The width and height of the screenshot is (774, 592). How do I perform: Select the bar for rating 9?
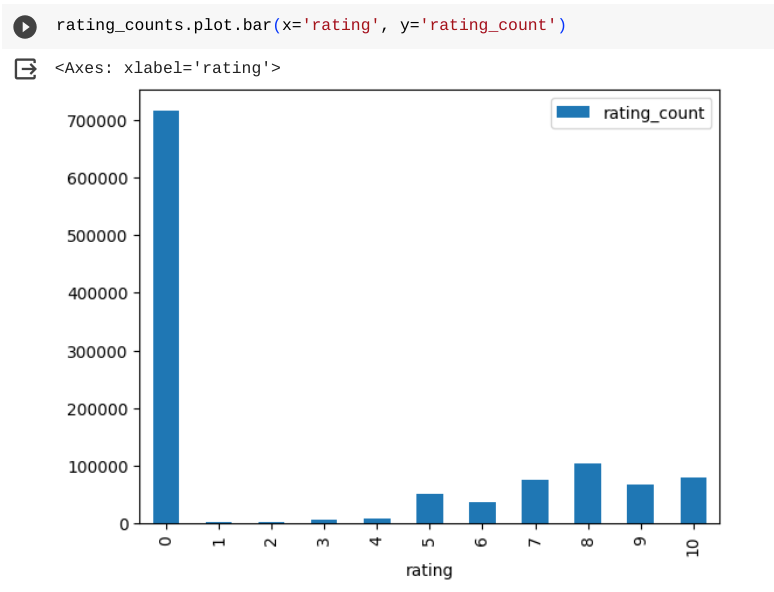click(640, 504)
